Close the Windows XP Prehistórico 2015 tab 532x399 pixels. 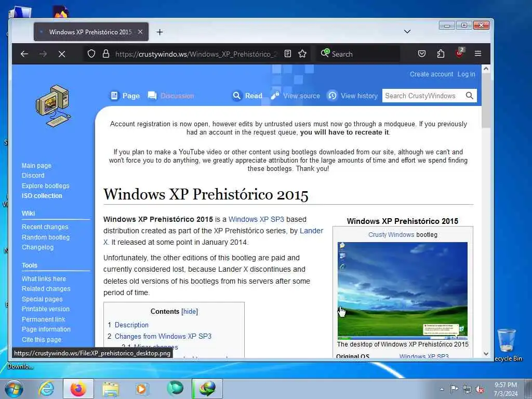[x=140, y=32]
